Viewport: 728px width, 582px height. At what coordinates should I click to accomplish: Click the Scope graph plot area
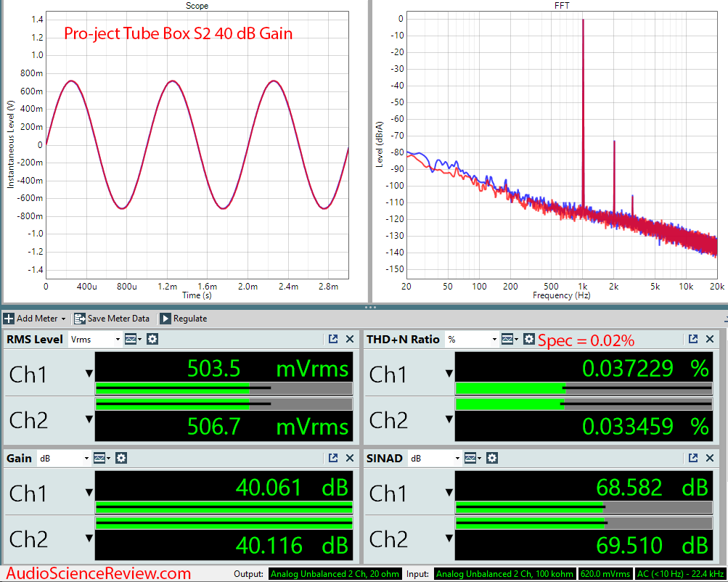(x=197, y=145)
